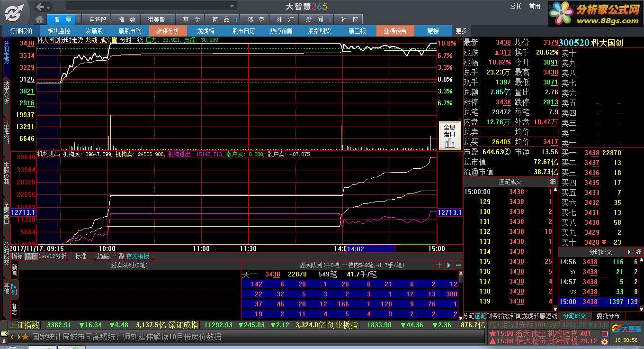Viewport: 644px width, 349px height.
Task: Open 热点前瞻 in the sub toolbar
Action: [x=281, y=31]
